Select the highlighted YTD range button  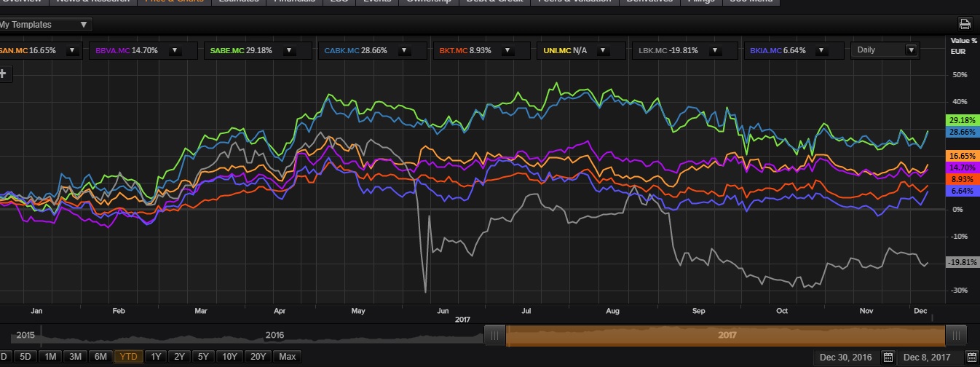click(128, 357)
